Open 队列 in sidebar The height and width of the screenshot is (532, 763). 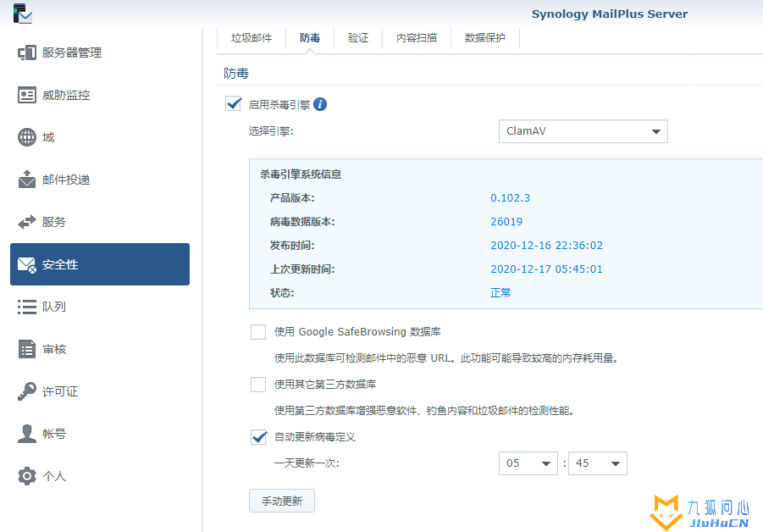(x=100, y=307)
